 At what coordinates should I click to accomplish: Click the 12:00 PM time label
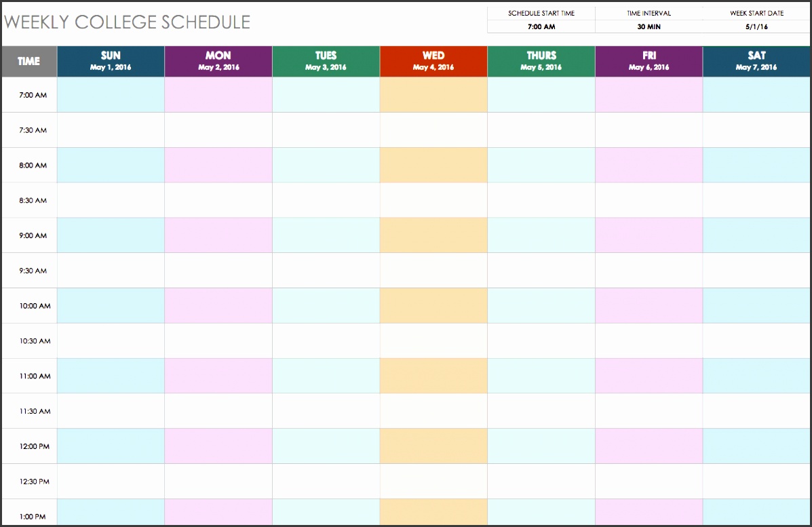[35, 446]
